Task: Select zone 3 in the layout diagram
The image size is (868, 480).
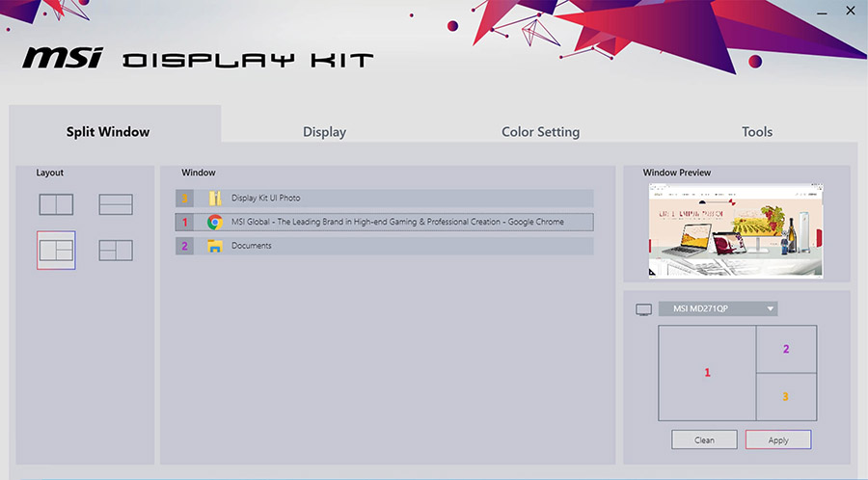Action: (x=786, y=396)
